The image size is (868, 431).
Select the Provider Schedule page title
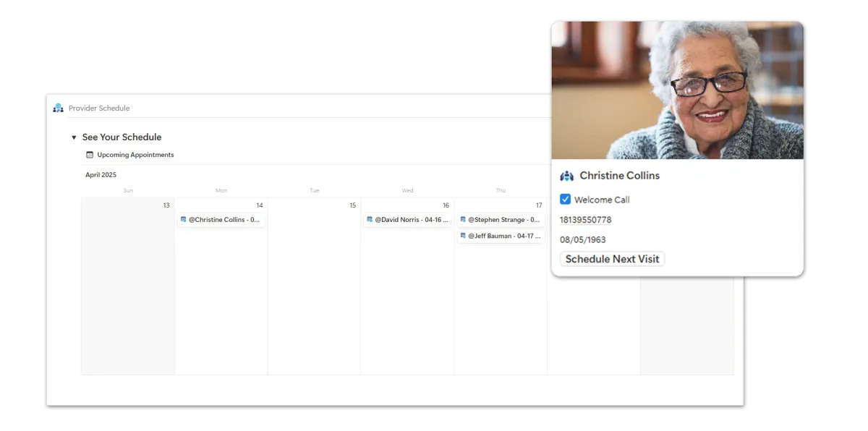click(x=99, y=108)
